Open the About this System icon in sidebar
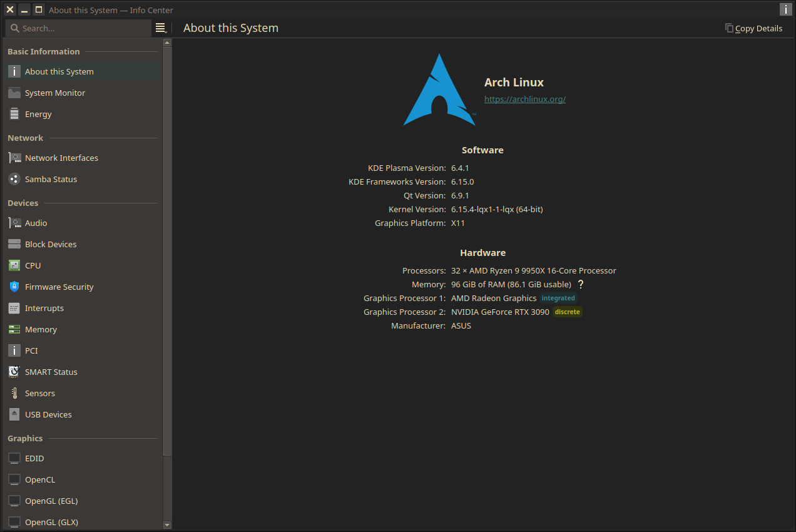This screenshot has width=796, height=532. pyautogui.click(x=14, y=71)
